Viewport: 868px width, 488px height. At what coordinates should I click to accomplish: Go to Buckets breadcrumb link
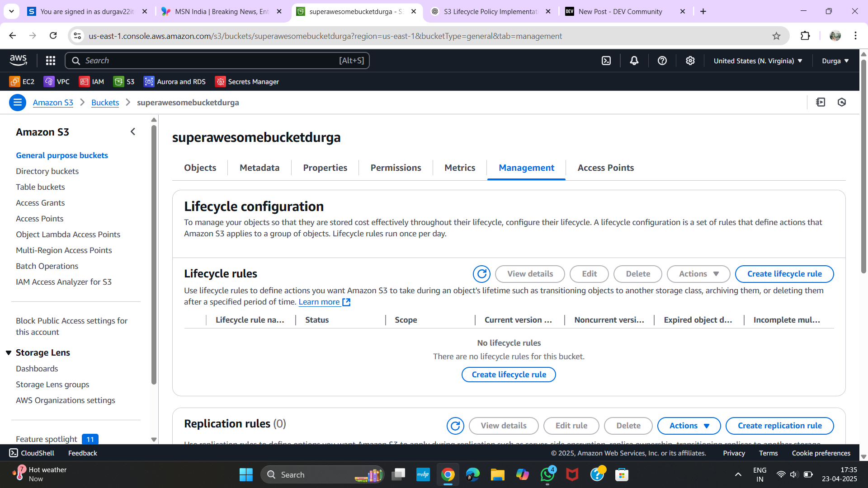pyautogui.click(x=105, y=103)
